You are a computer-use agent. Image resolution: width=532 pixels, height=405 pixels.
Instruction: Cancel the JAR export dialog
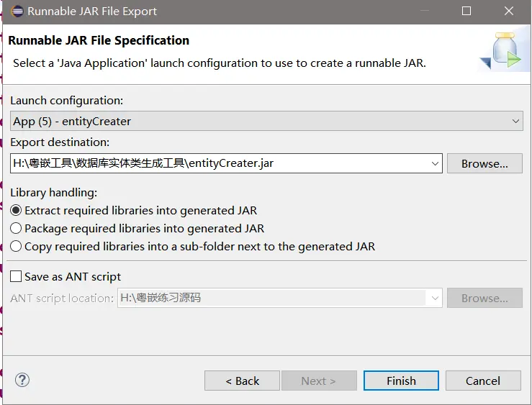click(482, 381)
